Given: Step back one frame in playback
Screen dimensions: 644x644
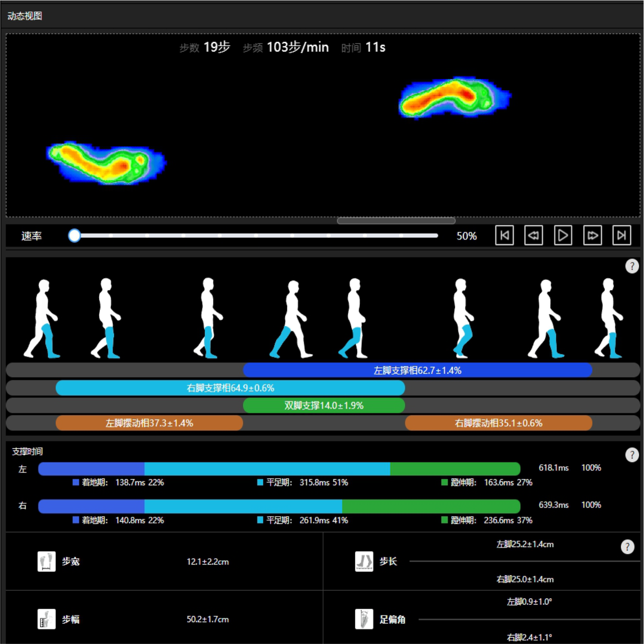Looking at the screenshot, I should point(533,235).
